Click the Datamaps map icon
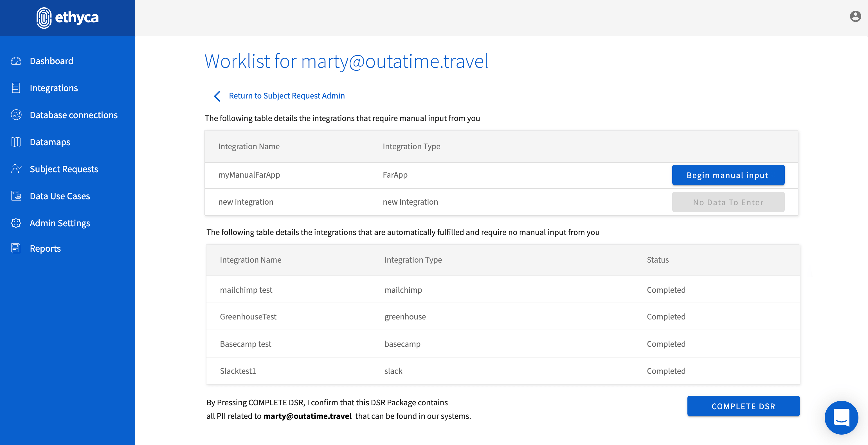Viewport: 868px width, 445px height. pos(16,142)
